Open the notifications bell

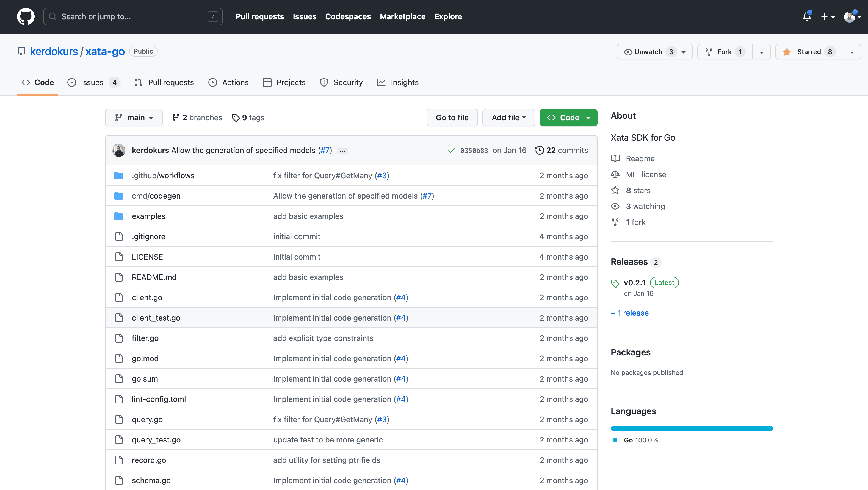click(x=807, y=16)
